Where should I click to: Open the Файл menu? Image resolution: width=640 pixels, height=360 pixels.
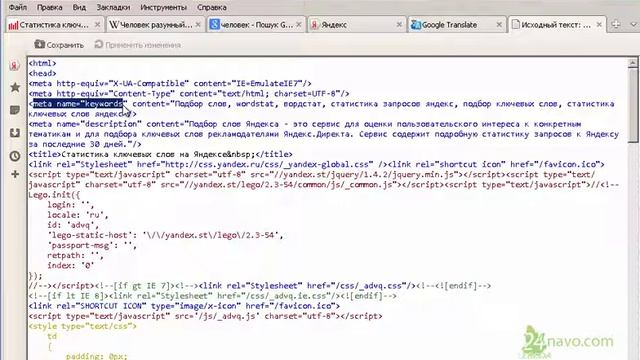pyautogui.click(x=18, y=7)
